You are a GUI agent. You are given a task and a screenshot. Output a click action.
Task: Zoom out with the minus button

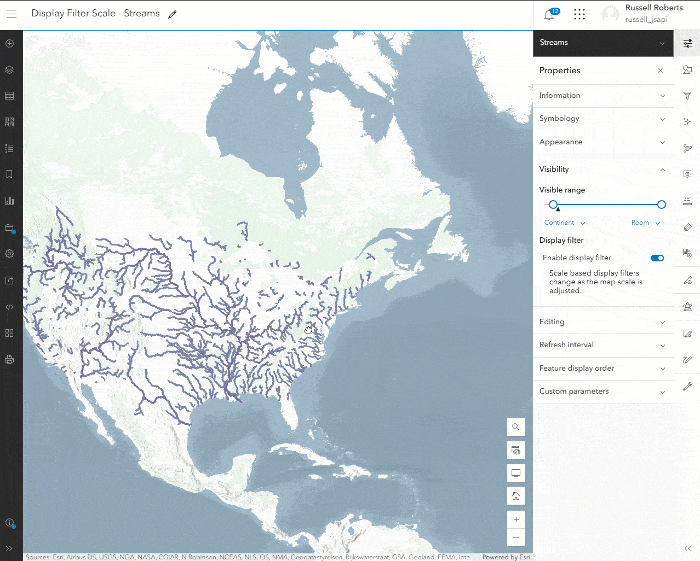[x=516, y=537]
